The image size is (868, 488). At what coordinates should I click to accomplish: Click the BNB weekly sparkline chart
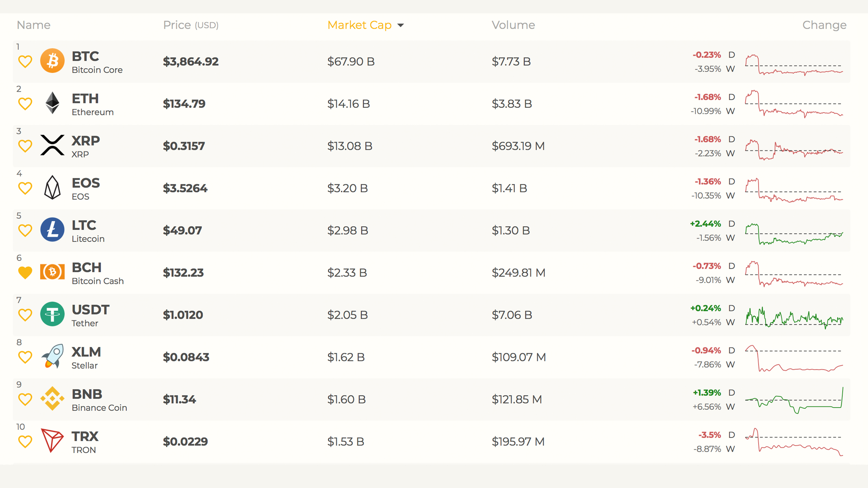coord(794,400)
